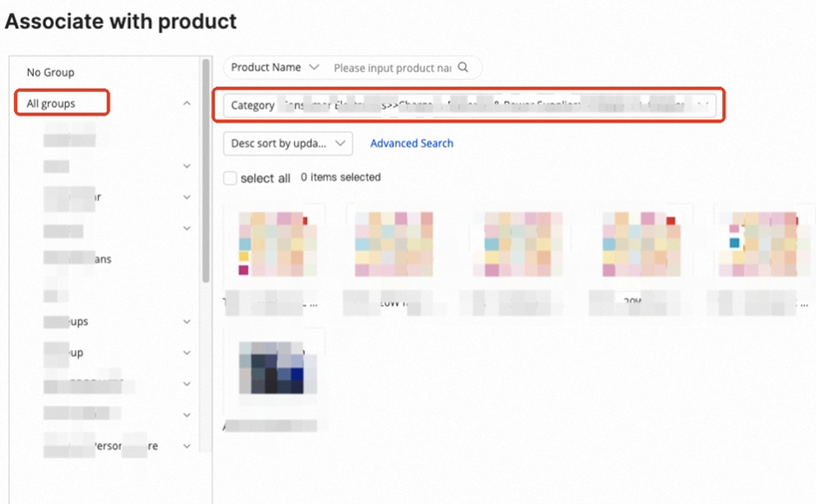Click the search magnifier icon
The image size is (816, 504).
click(x=462, y=67)
